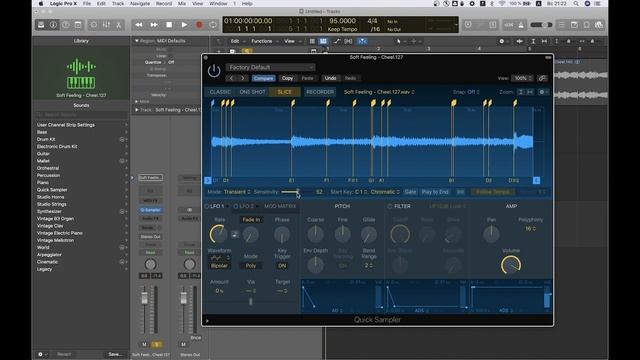Open the View 100% size dropdown
Screen dimensions: 640x360
pos(522,78)
